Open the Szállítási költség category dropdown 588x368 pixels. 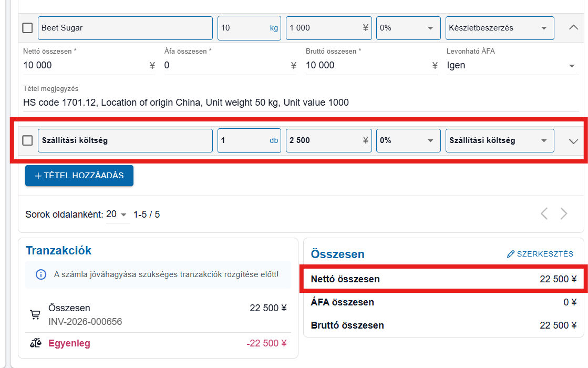499,141
